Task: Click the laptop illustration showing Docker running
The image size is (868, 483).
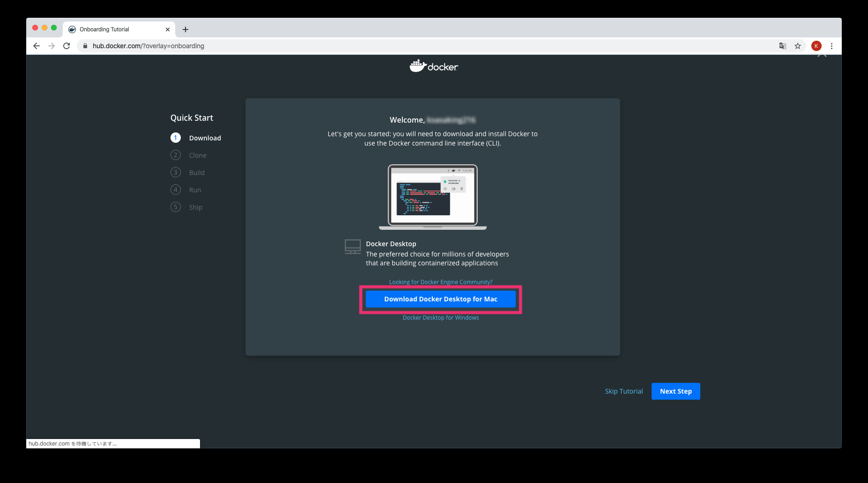Action: [x=432, y=197]
